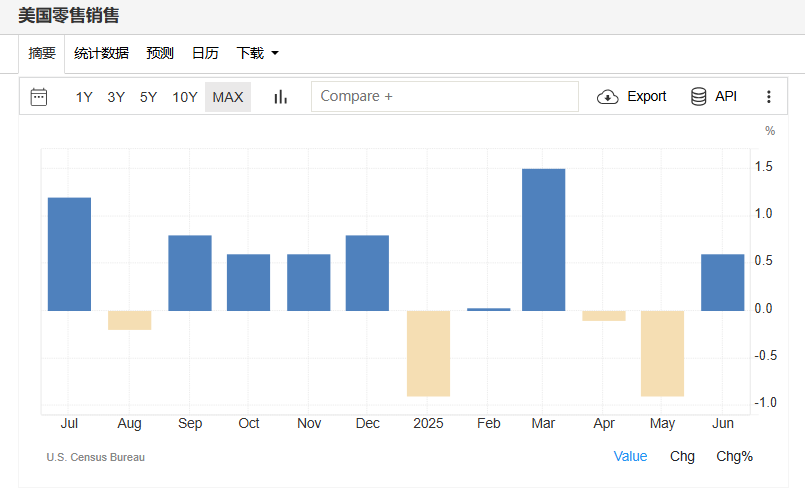Open the 日历 tab

205,53
